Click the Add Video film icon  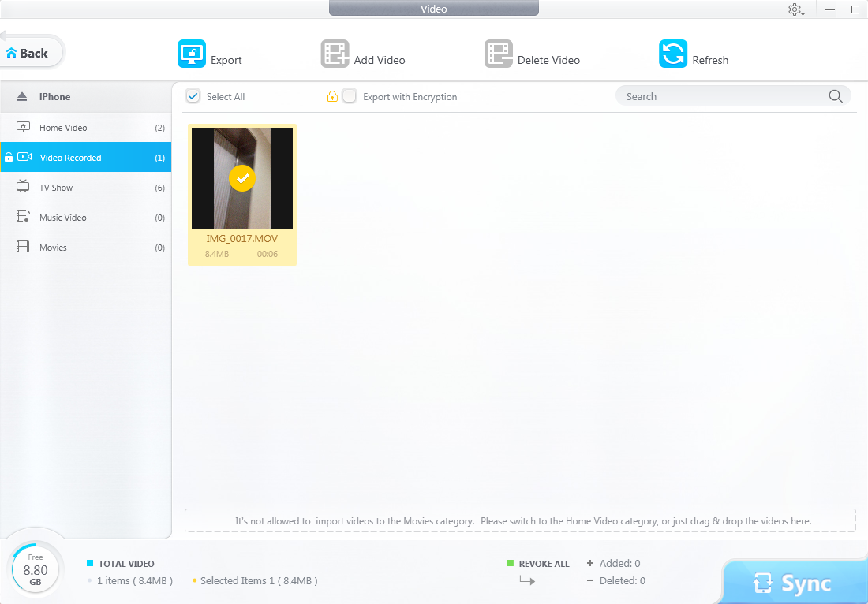tap(335, 54)
